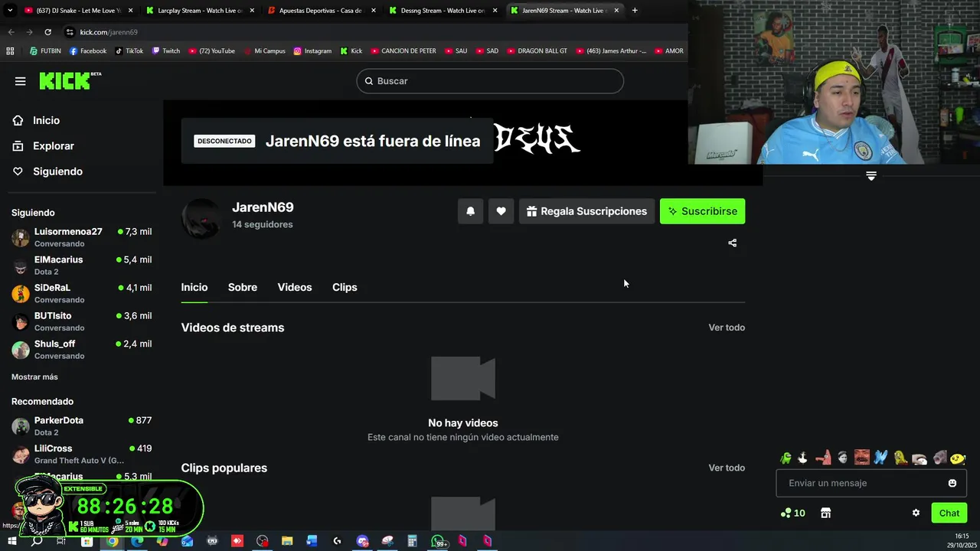Open the Kick shop store icon
Viewport: 980px width, 551px height.
pos(825,513)
